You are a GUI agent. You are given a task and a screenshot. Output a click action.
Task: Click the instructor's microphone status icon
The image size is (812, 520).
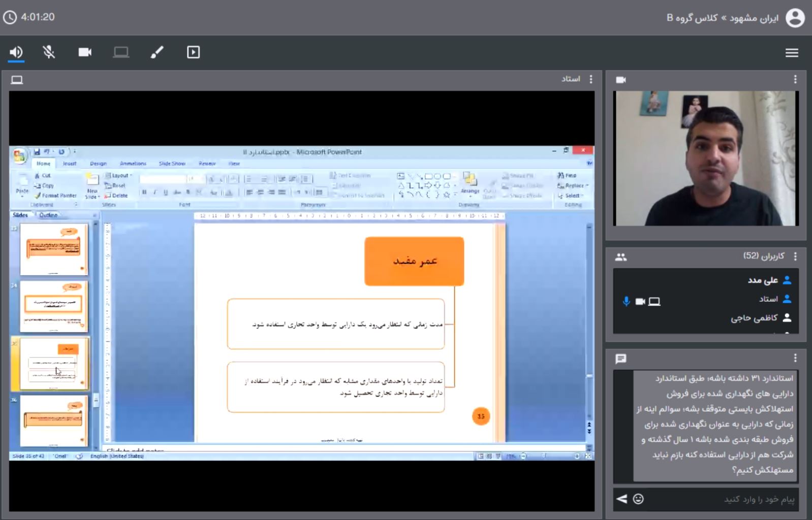pos(626,301)
